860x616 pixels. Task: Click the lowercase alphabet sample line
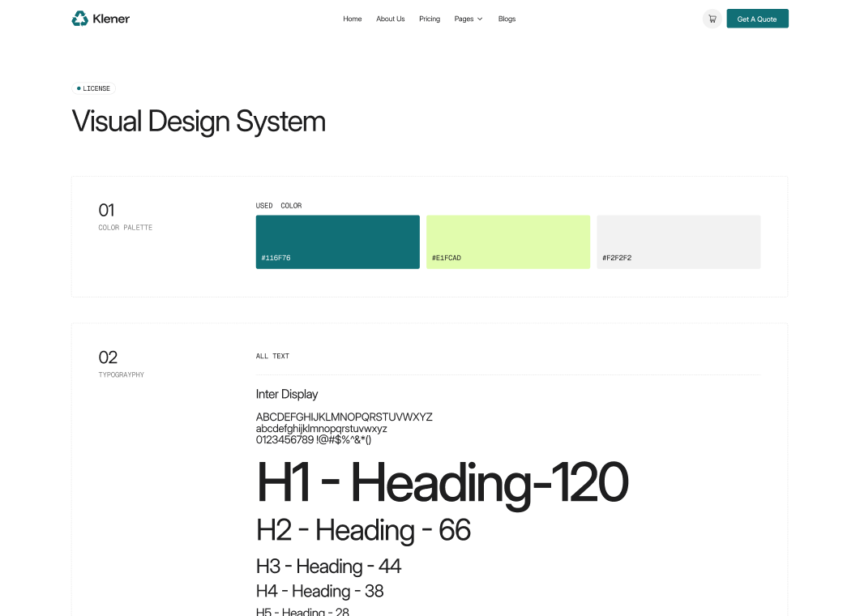click(x=322, y=429)
